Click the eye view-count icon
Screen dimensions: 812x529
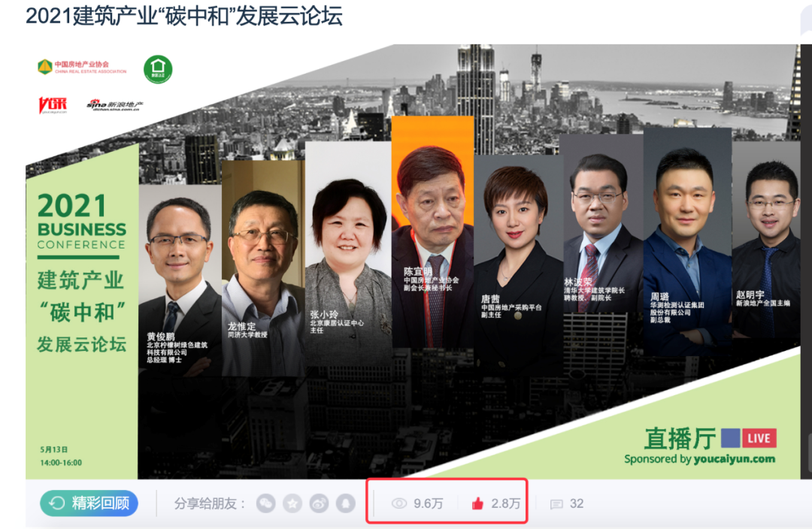[399, 503]
